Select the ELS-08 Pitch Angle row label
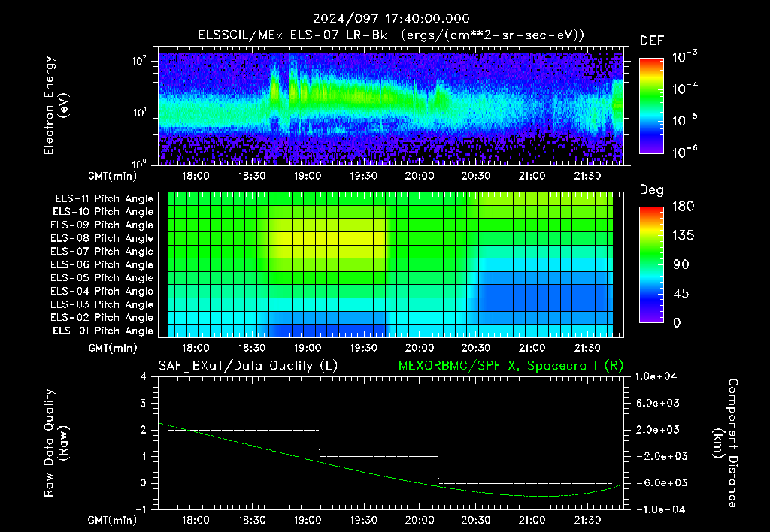 tap(102, 238)
